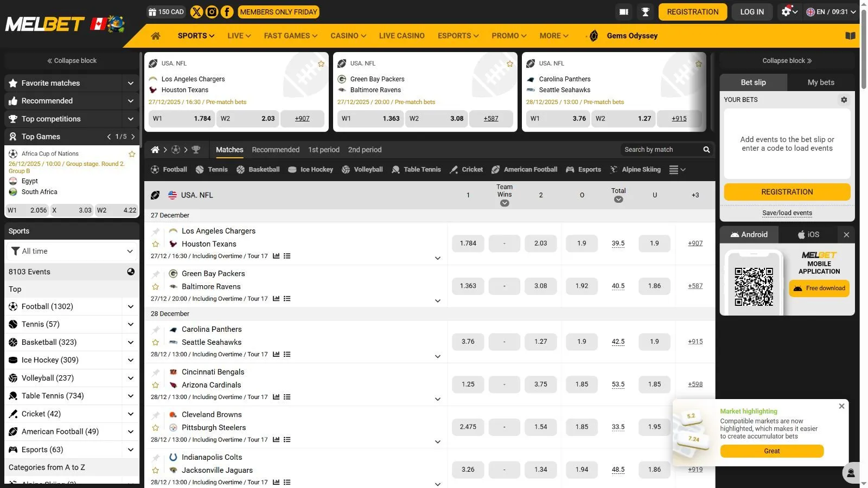The height and width of the screenshot is (488, 868).
Task: Pin the Los Angeles Chargers match row
Action: tap(156, 232)
